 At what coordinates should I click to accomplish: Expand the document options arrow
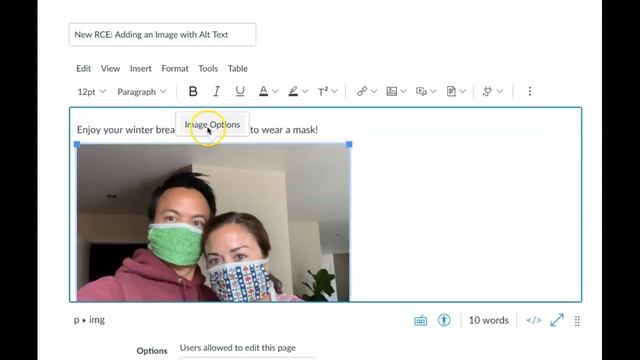pos(462,91)
